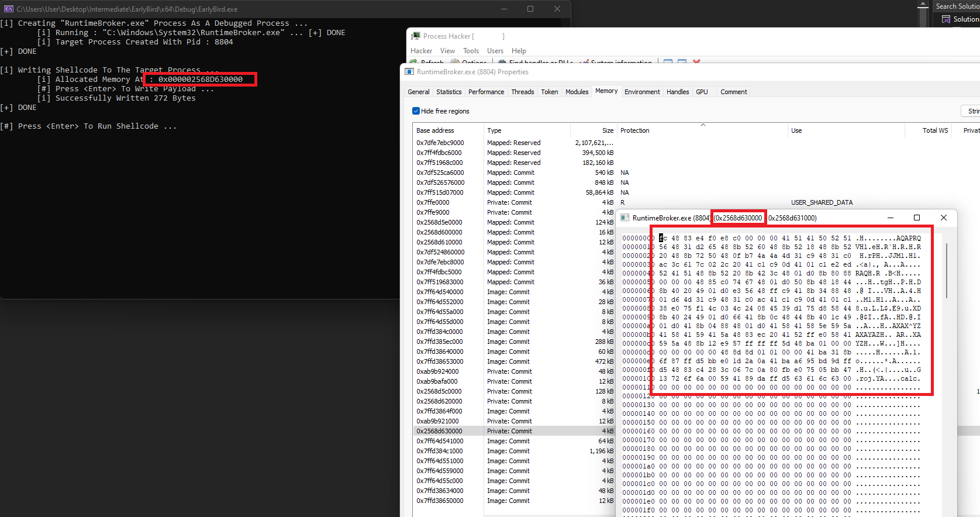Sort by the Base address column header
This screenshot has height=517, width=980.
tap(448, 130)
